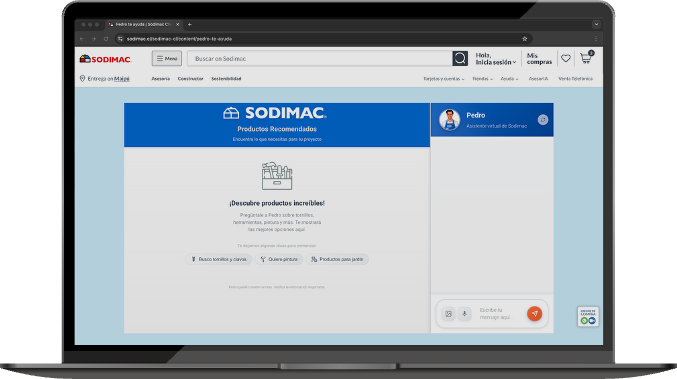Select the Productos para jardín suggestion

click(x=337, y=259)
